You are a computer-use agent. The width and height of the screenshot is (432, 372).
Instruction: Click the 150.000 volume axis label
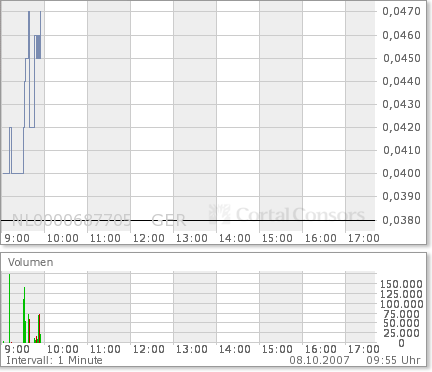pos(402,284)
